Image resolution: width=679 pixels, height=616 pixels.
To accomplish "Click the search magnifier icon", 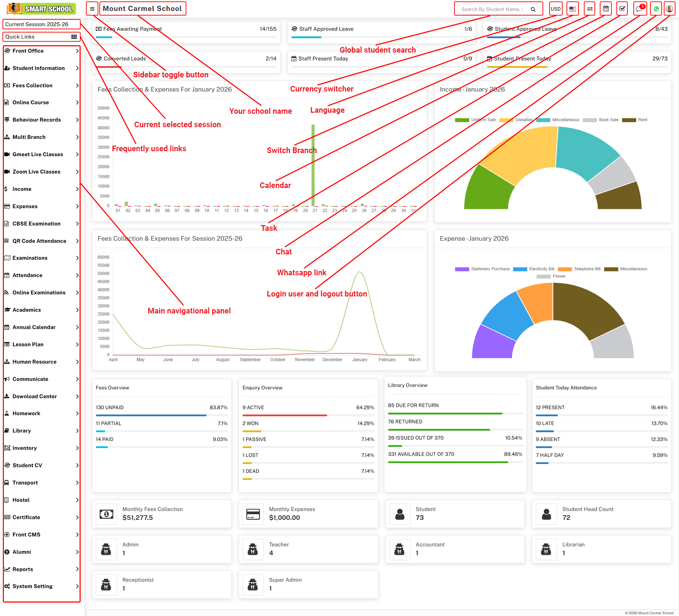I will [x=533, y=9].
